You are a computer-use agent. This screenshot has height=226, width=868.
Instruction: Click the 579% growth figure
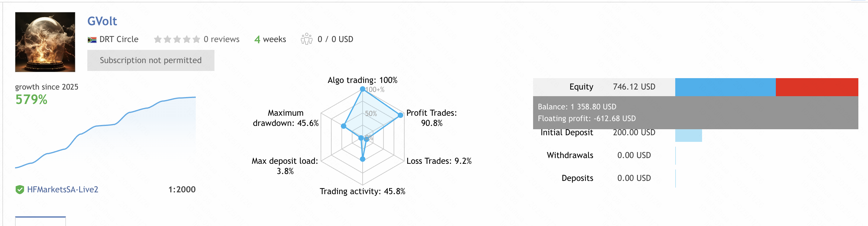(31, 99)
